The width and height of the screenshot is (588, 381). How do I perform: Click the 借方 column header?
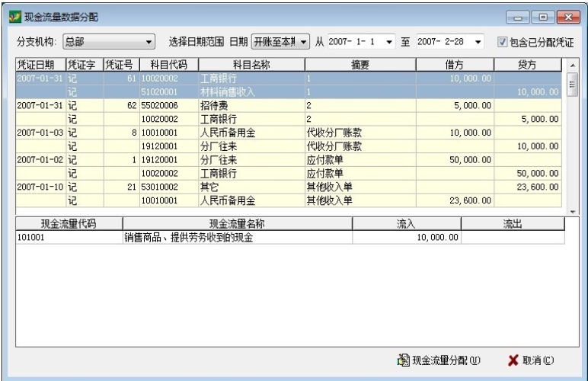coord(455,66)
